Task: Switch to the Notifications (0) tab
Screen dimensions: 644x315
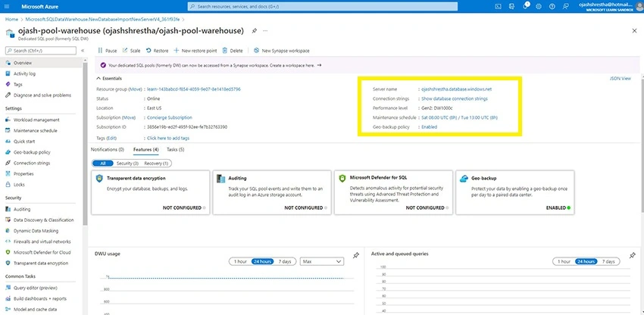Action: (x=107, y=149)
